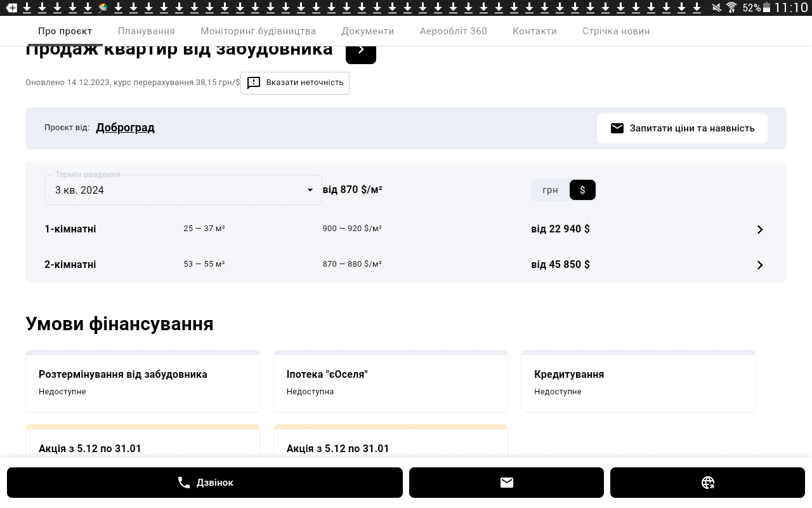812x508 pixels.
Task: Open the Доброград developer link
Action: [125, 128]
